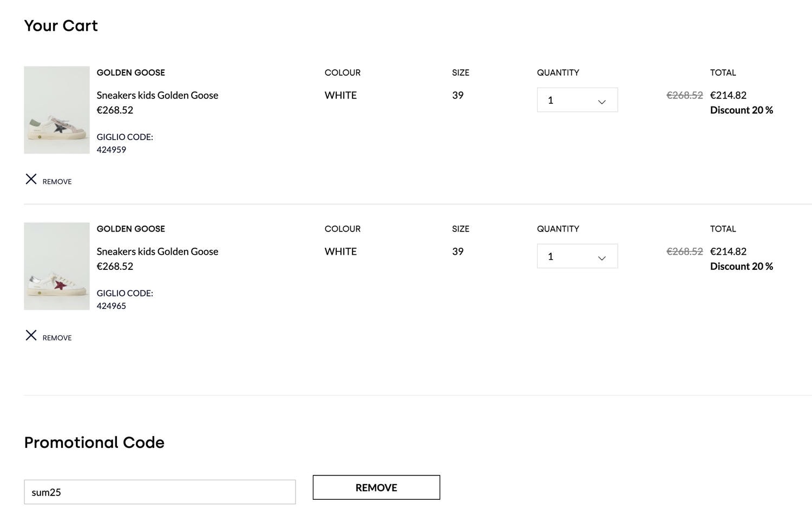Screen dimensions: 812x529
Task: Click 'Discount 20 %' for item 424965
Action: tap(742, 266)
